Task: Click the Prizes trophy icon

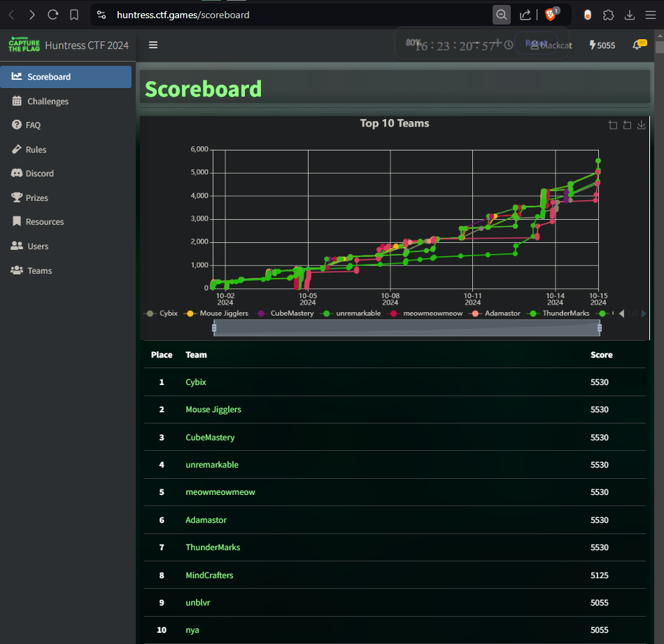Action: (x=17, y=197)
